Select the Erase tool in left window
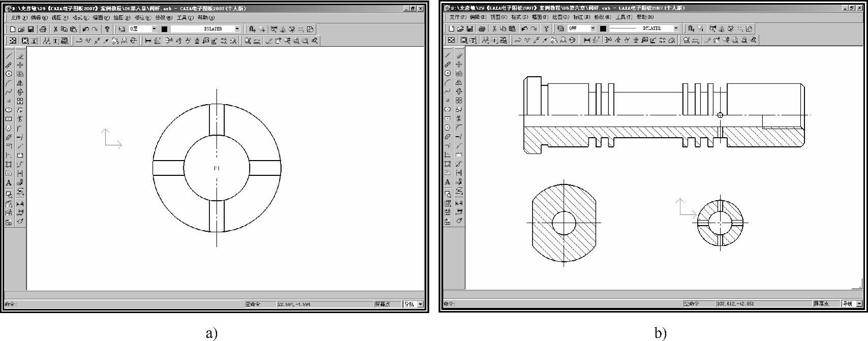 coord(20,56)
